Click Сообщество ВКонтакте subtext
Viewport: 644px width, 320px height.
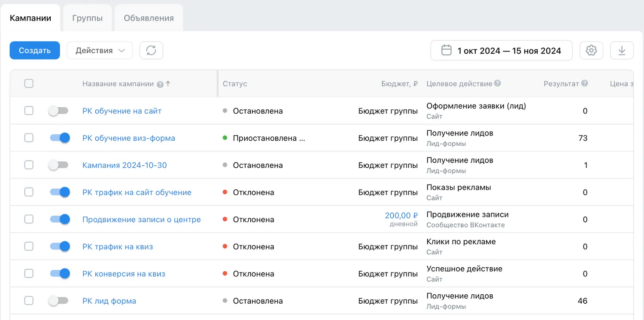465,225
